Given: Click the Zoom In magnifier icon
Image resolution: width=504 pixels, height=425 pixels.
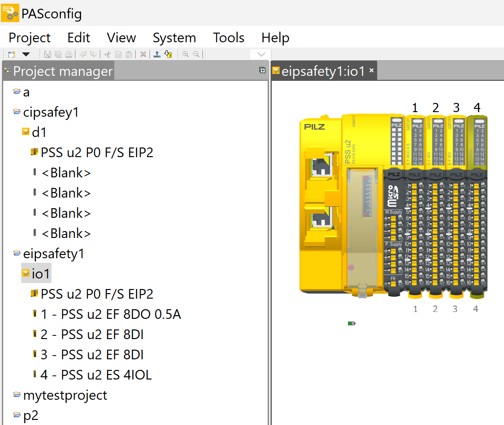Looking at the screenshot, I should (x=185, y=54).
